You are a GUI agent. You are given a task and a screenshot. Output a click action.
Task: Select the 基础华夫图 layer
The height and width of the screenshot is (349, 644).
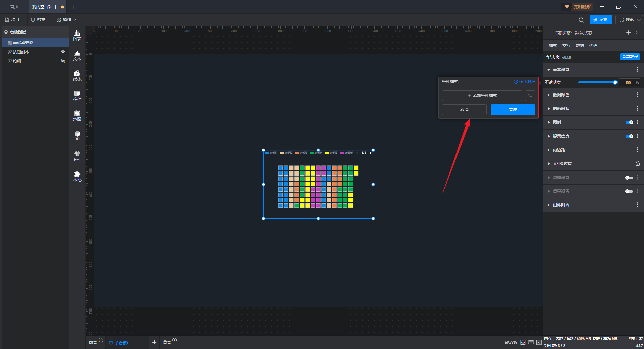point(35,42)
